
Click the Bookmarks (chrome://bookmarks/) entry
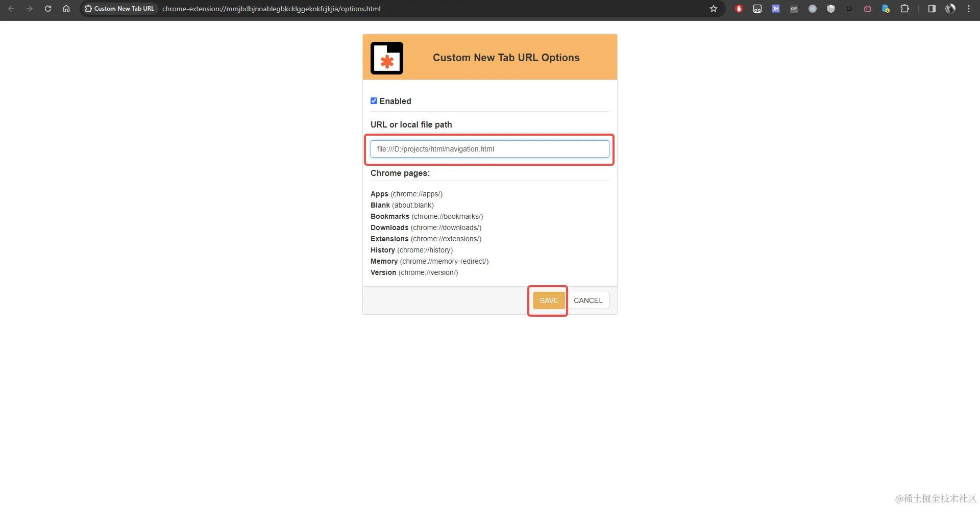(x=427, y=216)
